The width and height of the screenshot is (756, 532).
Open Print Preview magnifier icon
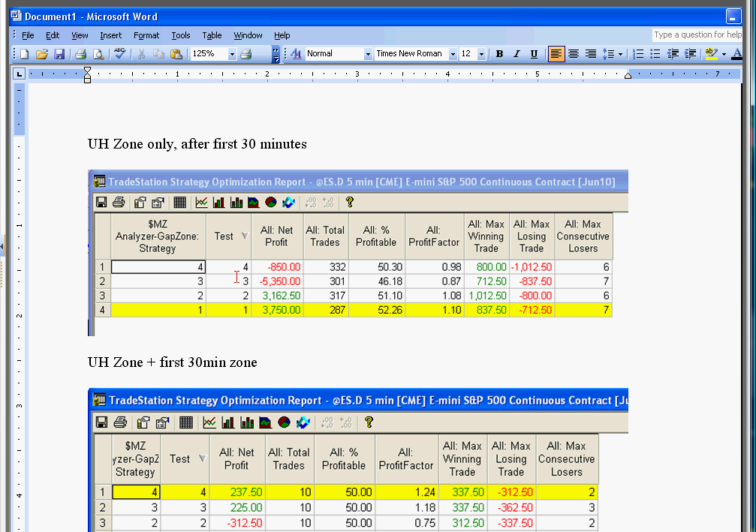(98, 54)
